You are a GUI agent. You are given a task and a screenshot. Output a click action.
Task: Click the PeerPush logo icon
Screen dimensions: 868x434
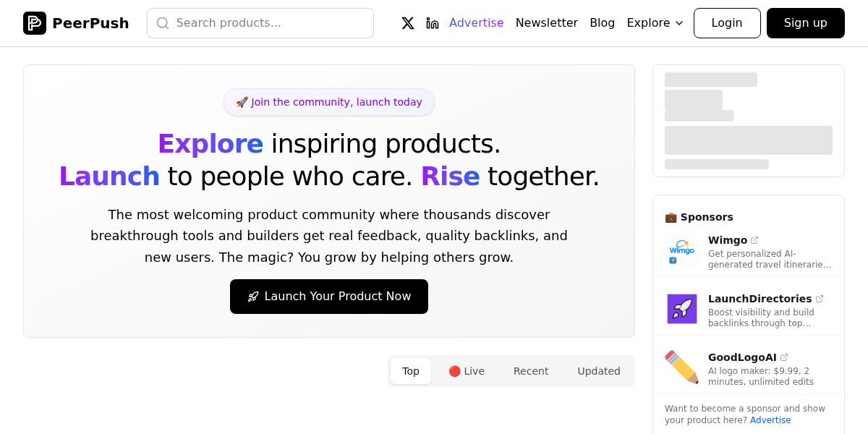(x=34, y=22)
